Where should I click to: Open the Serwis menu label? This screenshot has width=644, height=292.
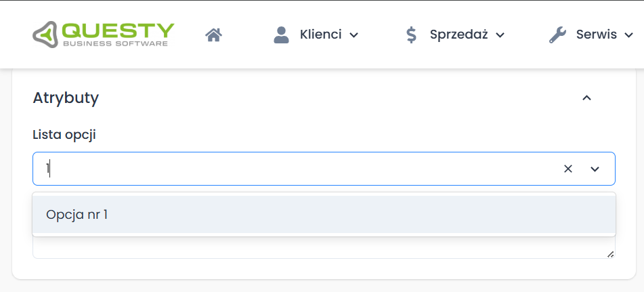point(596,35)
